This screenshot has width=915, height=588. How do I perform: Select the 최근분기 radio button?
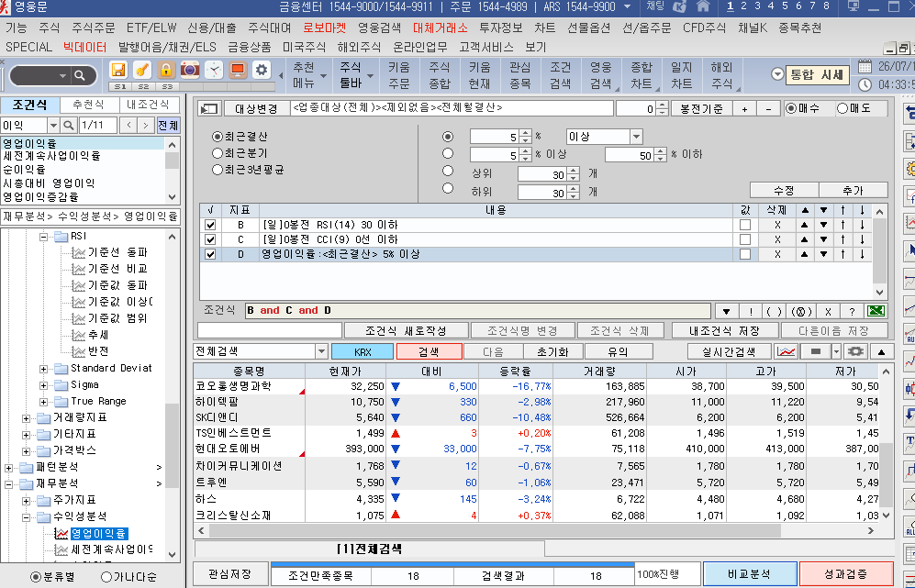pos(218,153)
